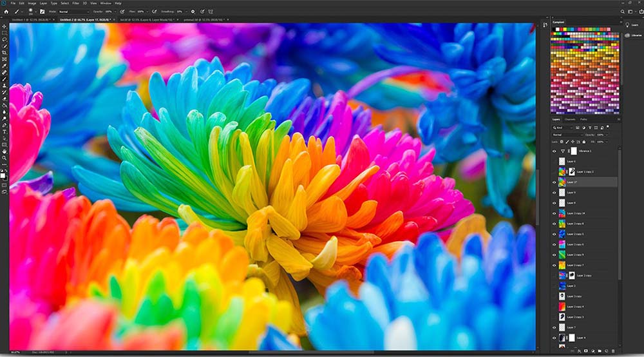Select the Layer 1 copy 2 mask thumbnail
644x357 pixels.
click(x=572, y=171)
